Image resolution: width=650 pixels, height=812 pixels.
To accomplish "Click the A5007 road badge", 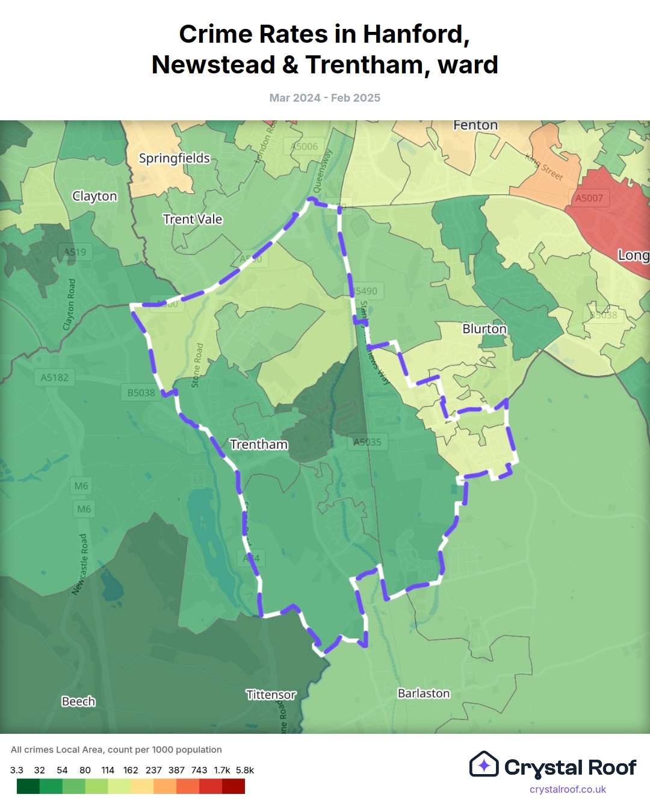I will (x=589, y=198).
